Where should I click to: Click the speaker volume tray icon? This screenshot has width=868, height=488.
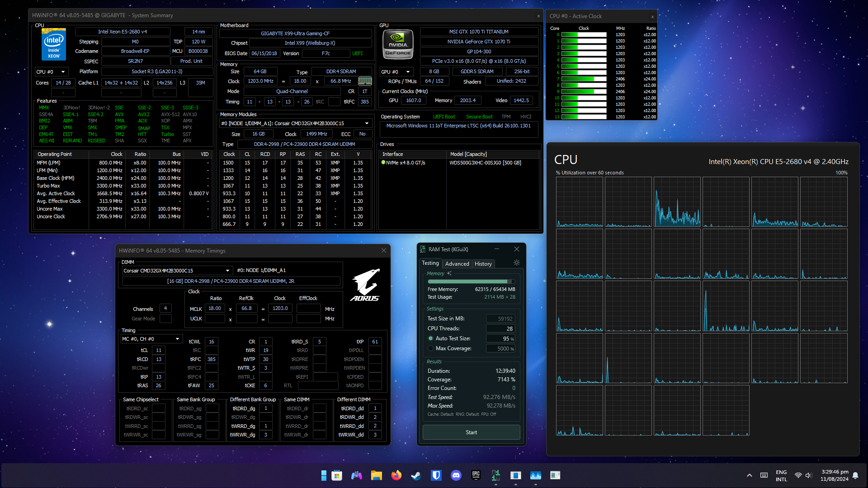(x=809, y=475)
